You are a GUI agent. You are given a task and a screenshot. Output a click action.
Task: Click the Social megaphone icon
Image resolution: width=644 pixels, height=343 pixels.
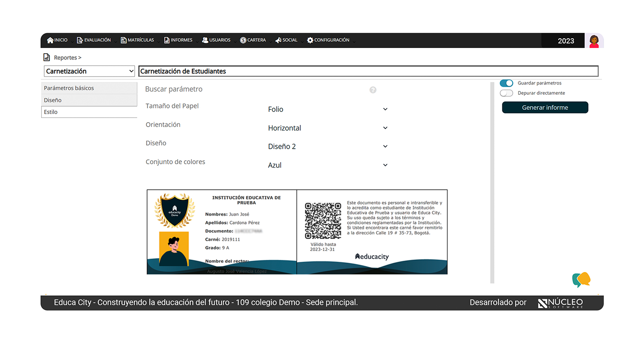point(278,40)
